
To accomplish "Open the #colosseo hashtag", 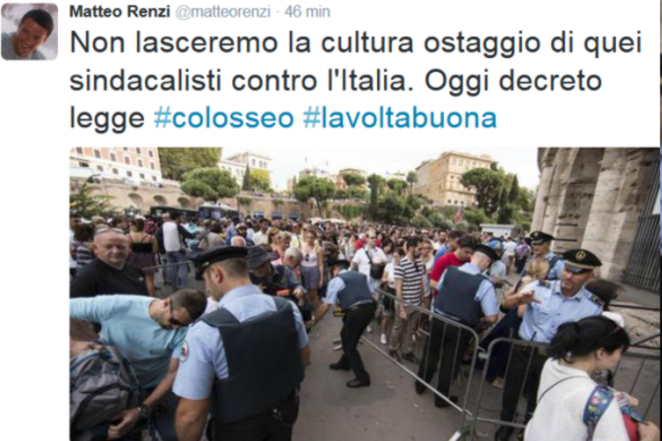I will [x=224, y=117].
